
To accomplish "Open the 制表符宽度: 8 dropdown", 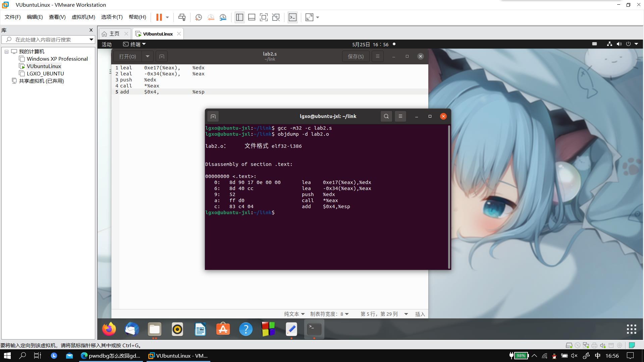I will [x=329, y=314].
